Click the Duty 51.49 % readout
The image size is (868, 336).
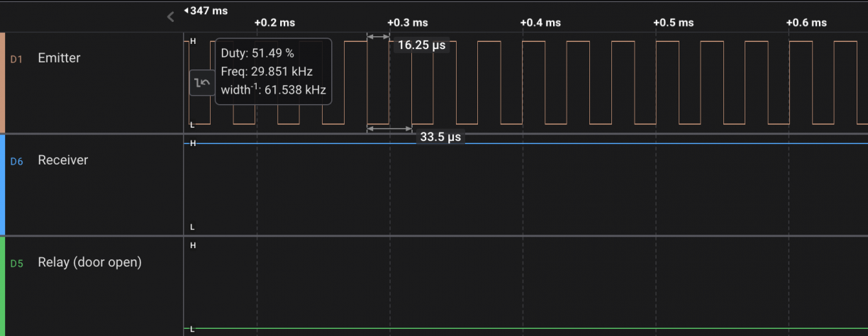click(257, 53)
